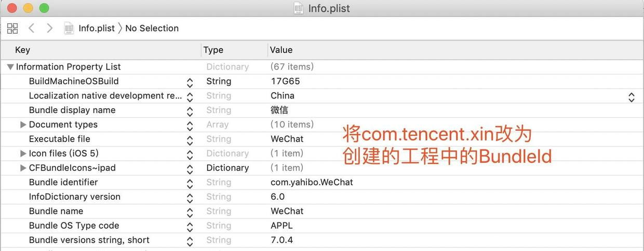644x251 pixels.
Task: Open value dropdown arrows for China row
Action: point(632,96)
